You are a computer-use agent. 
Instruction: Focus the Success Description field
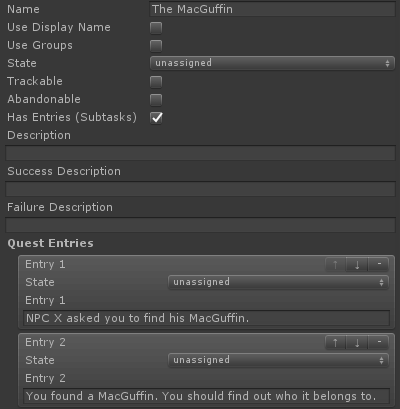tap(200, 189)
